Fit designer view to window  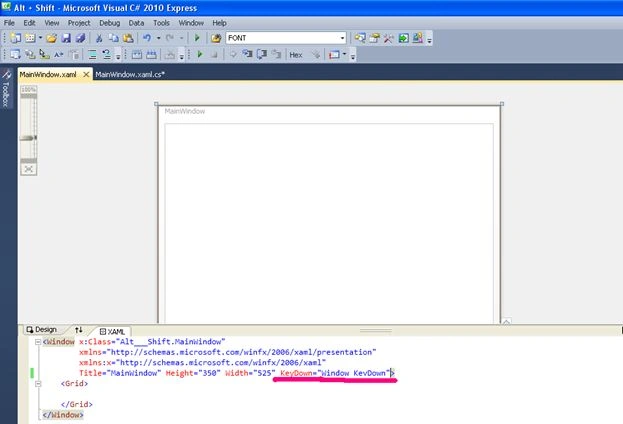tap(29, 170)
